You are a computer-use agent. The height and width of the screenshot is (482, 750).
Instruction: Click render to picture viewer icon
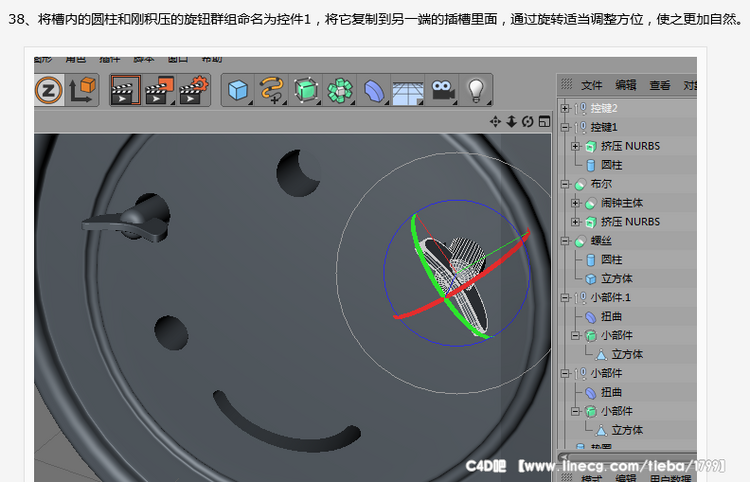(159, 90)
